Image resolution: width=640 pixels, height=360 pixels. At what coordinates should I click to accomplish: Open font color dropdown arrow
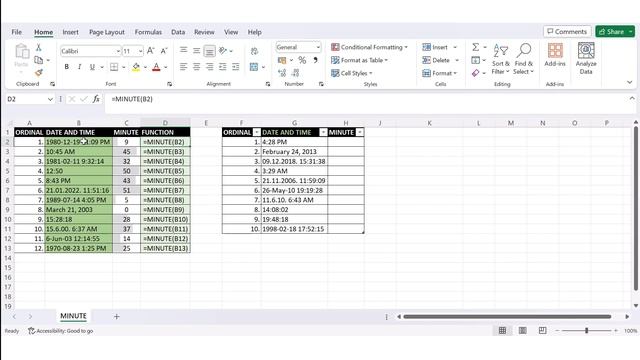click(166, 67)
